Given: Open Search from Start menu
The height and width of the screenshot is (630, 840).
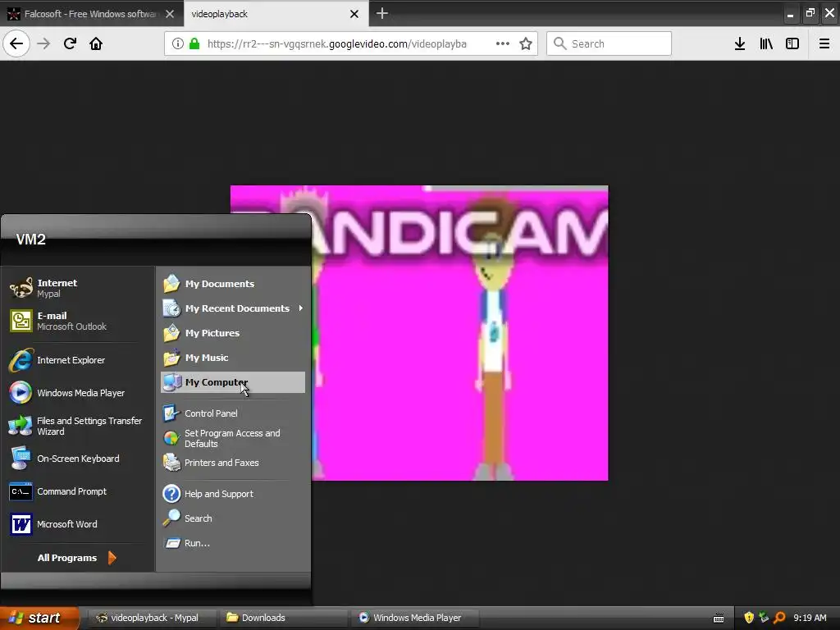Looking at the screenshot, I should tap(233, 518).
